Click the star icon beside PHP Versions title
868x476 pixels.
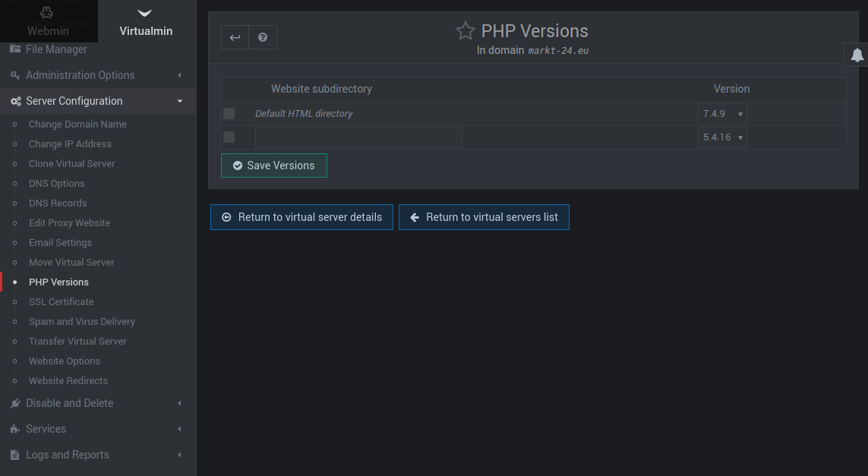(465, 31)
